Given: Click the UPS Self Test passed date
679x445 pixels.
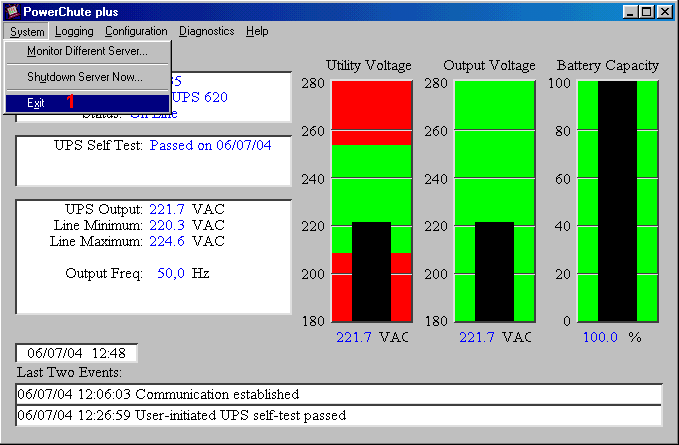Looking at the screenshot, I should 210,145.
